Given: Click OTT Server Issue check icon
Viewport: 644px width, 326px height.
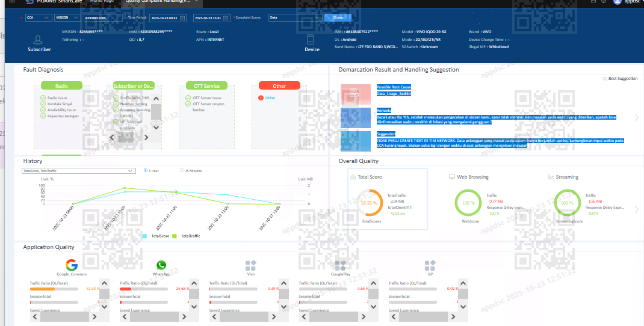Looking at the screenshot, I should click(188, 97).
